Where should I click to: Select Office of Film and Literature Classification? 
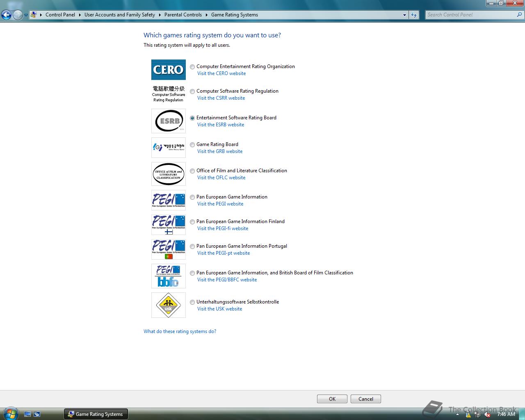tap(192, 171)
